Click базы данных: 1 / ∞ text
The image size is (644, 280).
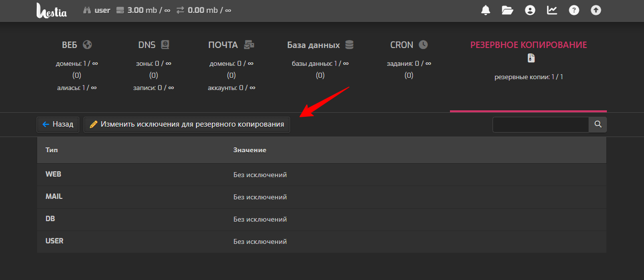coord(320,63)
